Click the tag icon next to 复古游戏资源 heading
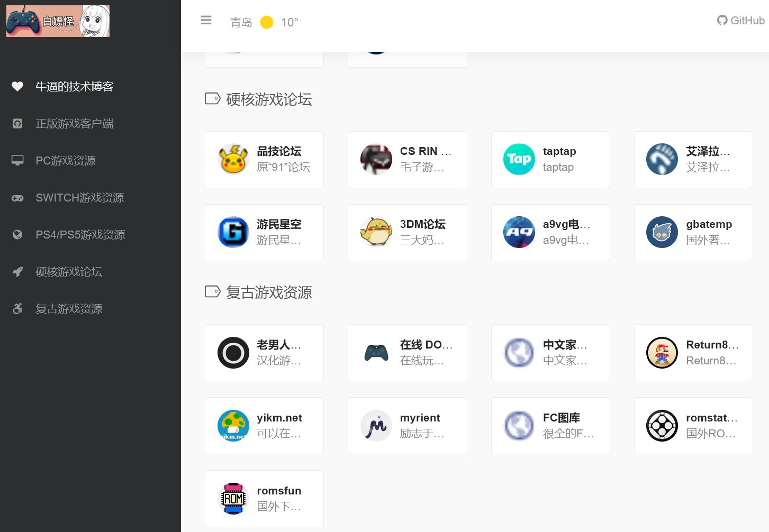Screen dimensions: 769x532 point(212,292)
